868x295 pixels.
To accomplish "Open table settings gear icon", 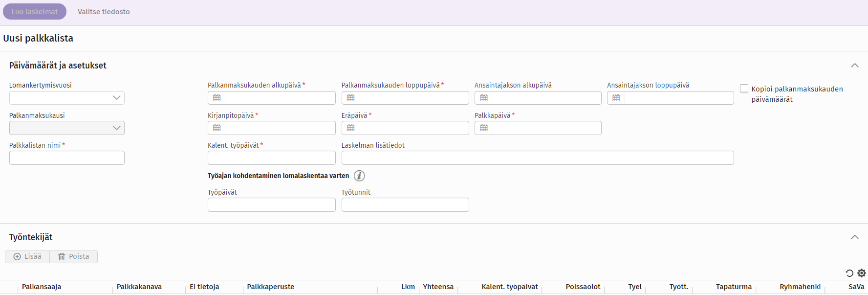I will point(862,273).
